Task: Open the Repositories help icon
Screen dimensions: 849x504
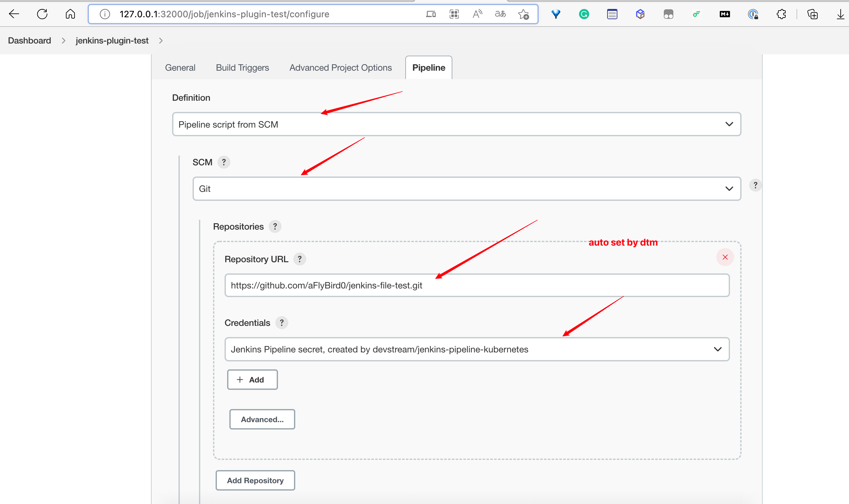Action: 275,226
